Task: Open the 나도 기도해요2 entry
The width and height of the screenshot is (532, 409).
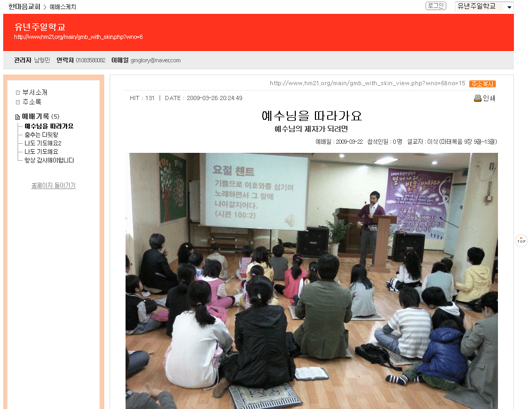Action: [43, 143]
